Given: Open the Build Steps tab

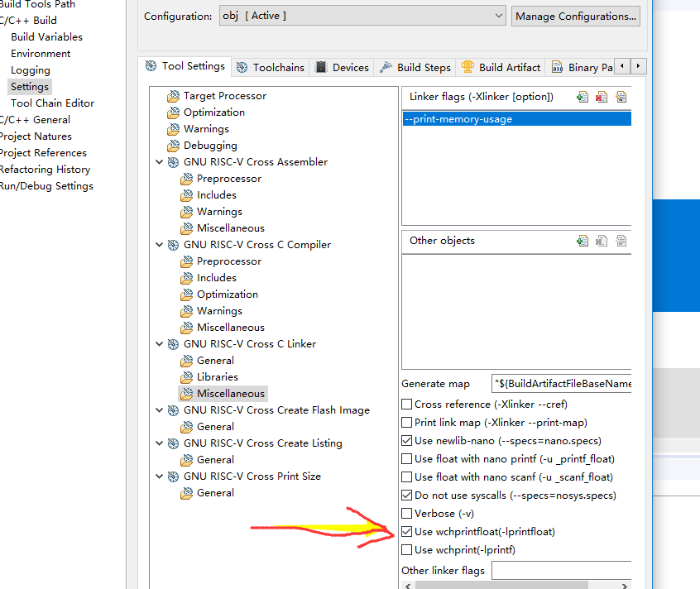Looking at the screenshot, I should coord(415,67).
